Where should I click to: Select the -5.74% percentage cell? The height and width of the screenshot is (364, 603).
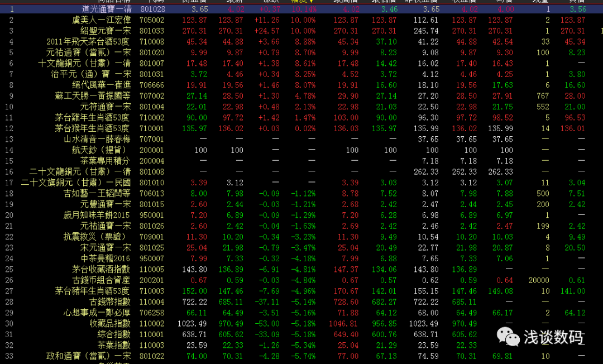303,356
